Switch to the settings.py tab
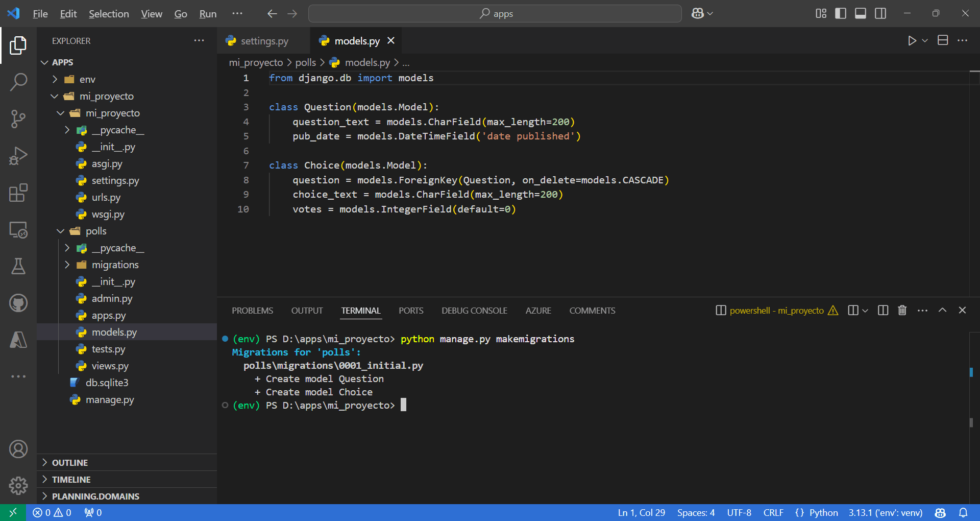The width and height of the screenshot is (980, 521). (264, 41)
